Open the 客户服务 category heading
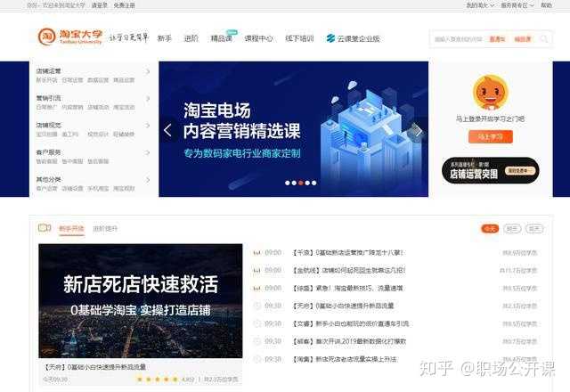 (48, 152)
